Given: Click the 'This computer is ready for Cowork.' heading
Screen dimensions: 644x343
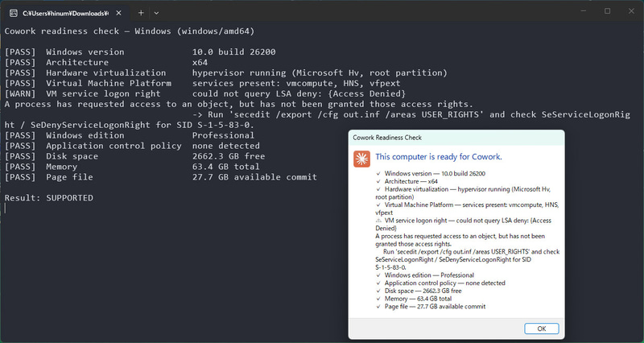Looking at the screenshot, I should [x=438, y=156].
